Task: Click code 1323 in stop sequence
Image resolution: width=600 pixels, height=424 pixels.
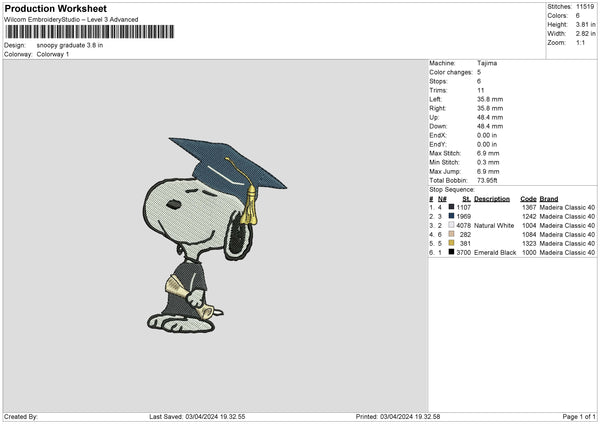Action: tap(529, 244)
